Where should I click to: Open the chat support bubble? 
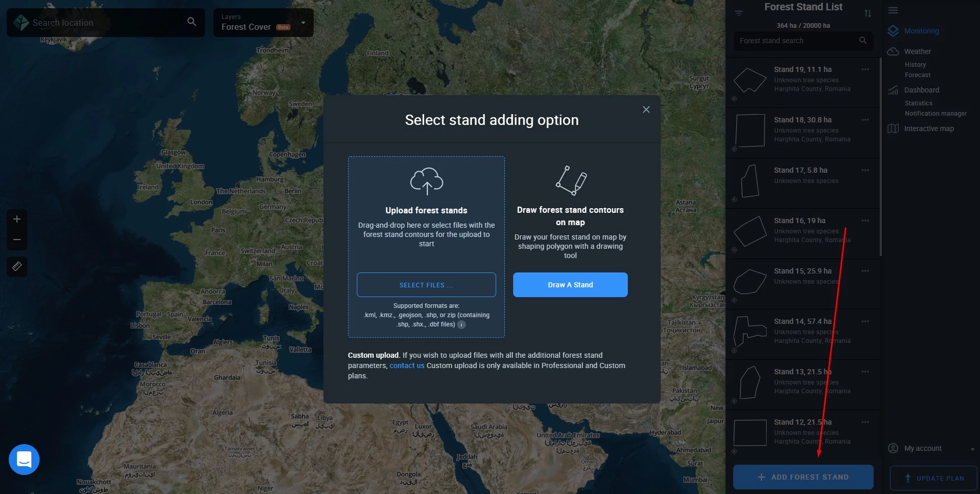24,459
